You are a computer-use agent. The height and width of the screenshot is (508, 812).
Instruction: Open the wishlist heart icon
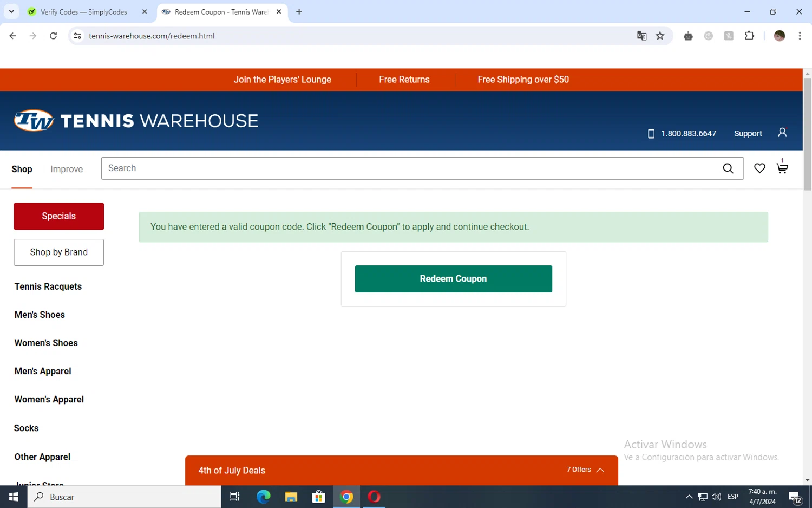coord(759,168)
